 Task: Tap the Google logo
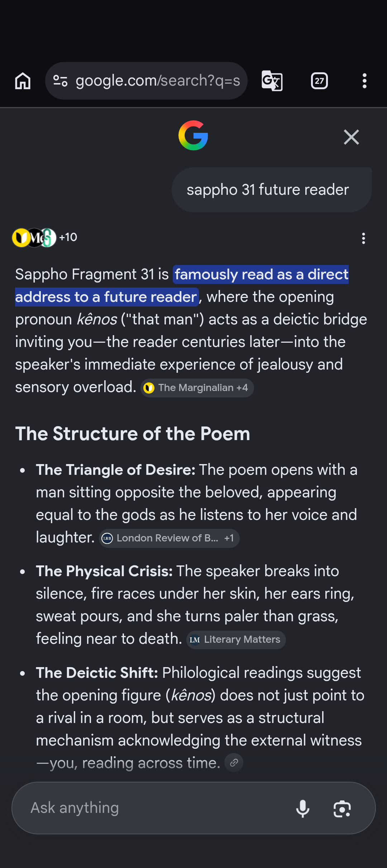pyautogui.click(x=193, y=135)
